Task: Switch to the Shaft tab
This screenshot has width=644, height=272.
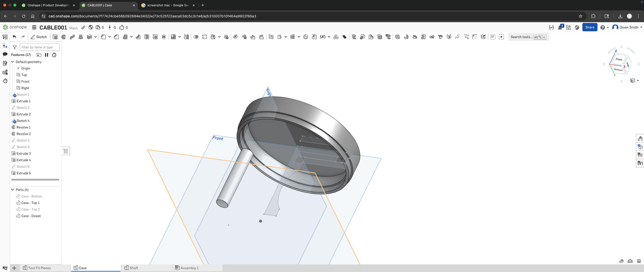Action: pyautogui.click(x=146, y=268)
